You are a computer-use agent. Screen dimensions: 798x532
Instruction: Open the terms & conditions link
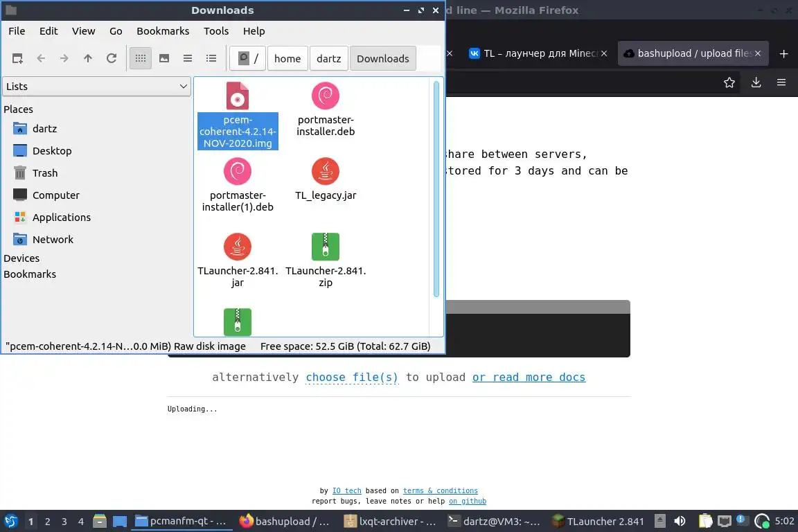click(x=441, y=490)
